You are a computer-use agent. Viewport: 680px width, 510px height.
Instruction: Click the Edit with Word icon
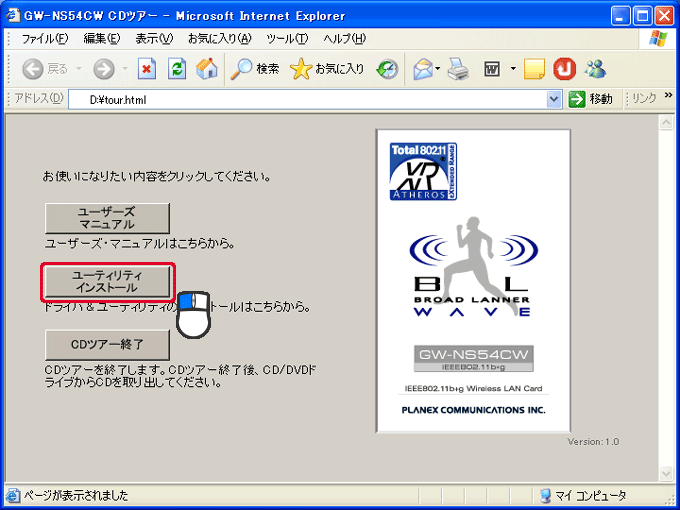(x=492, y=69)
